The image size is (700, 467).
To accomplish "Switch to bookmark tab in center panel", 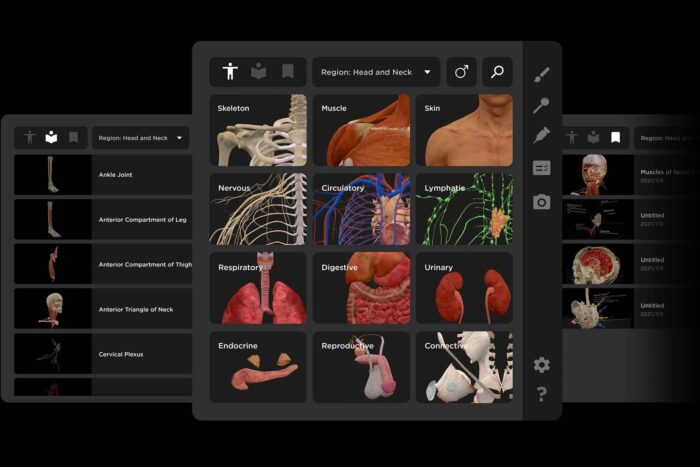I will [287, 72].
